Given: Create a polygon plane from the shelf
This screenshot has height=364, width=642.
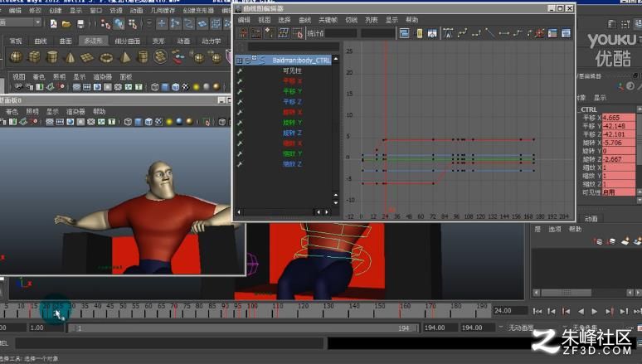Looking at the screenshot, I should [x=87, y=57].
